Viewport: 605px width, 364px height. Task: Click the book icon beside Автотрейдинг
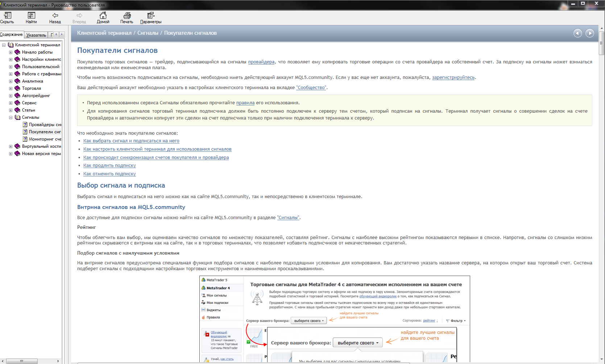(17, 96)
